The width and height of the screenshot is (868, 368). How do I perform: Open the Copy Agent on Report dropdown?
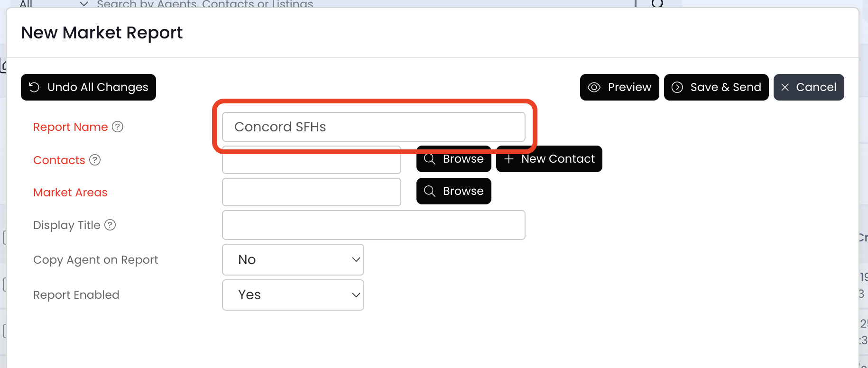(293, 259)
